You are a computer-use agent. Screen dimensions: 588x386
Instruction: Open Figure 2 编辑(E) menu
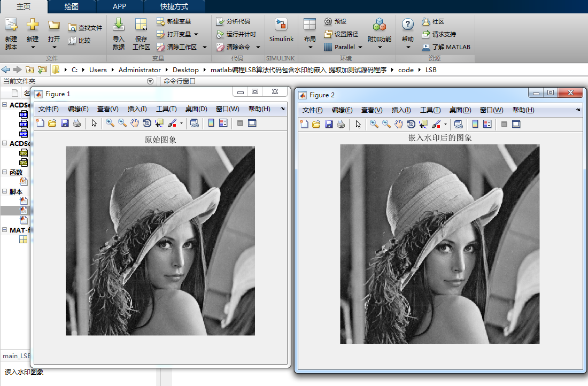(342, 110)
